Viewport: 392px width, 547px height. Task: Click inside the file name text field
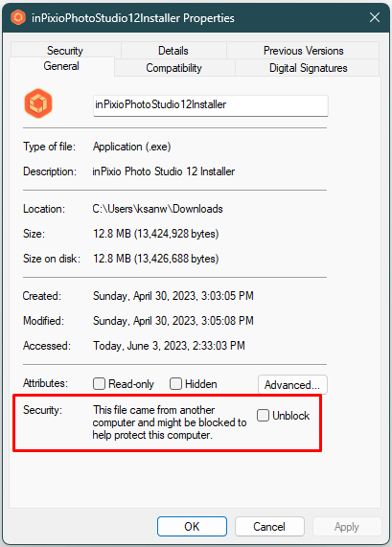point(211,105)
